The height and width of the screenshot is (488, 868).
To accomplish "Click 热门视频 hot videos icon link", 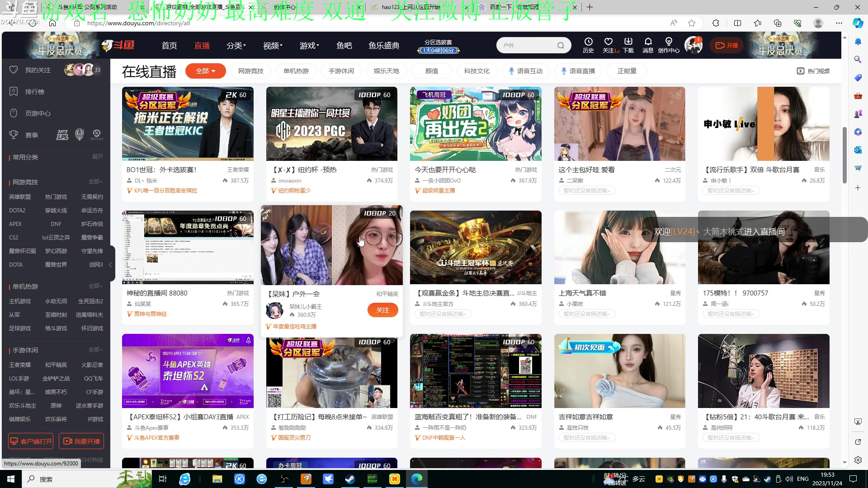I will 813,71.
